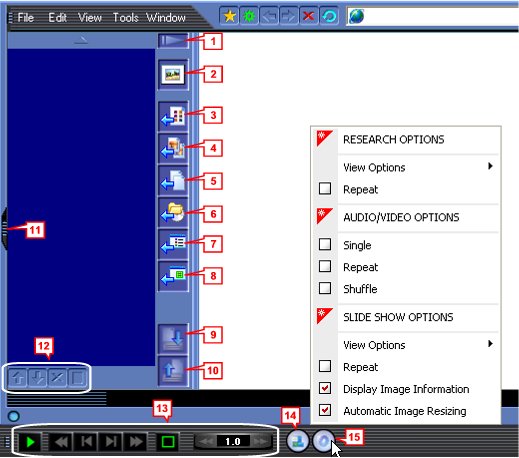
Task: Click the download arrow icon labeled 9
Action: (x=173, y=339)
